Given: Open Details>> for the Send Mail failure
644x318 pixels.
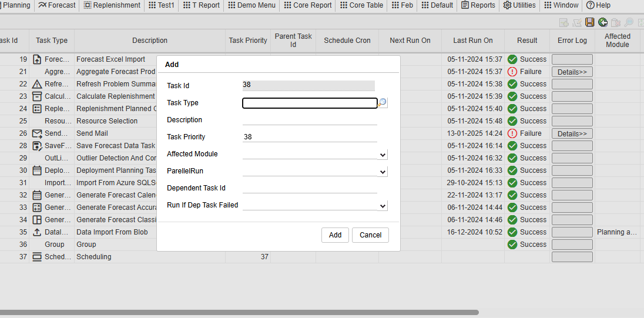Looking at the screenshot, I should point(572,133).
